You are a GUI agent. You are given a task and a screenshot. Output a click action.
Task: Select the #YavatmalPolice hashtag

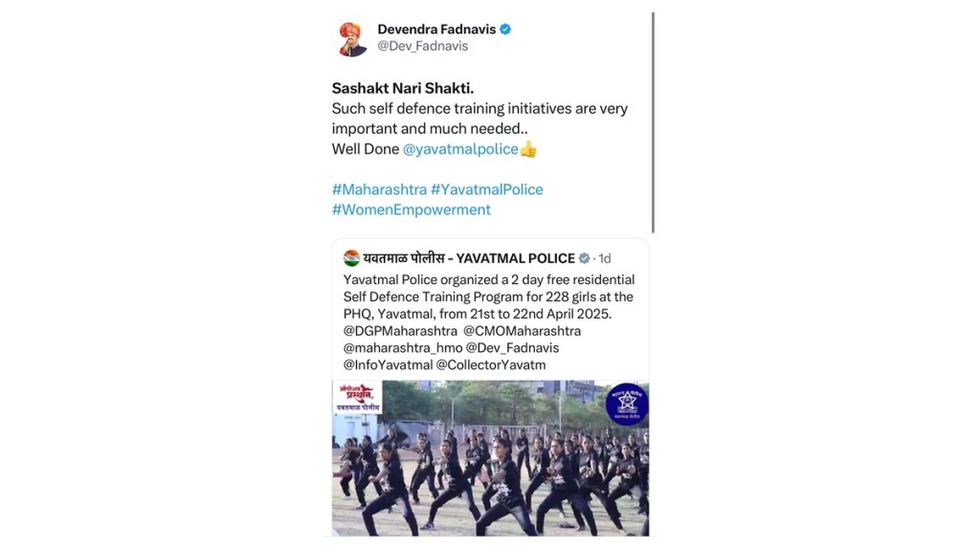click(487, 189)
